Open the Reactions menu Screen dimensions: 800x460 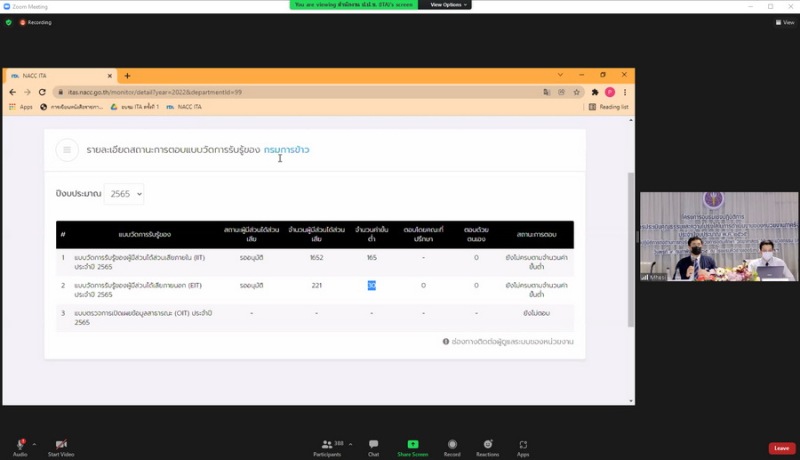click(x=487, y=444)
